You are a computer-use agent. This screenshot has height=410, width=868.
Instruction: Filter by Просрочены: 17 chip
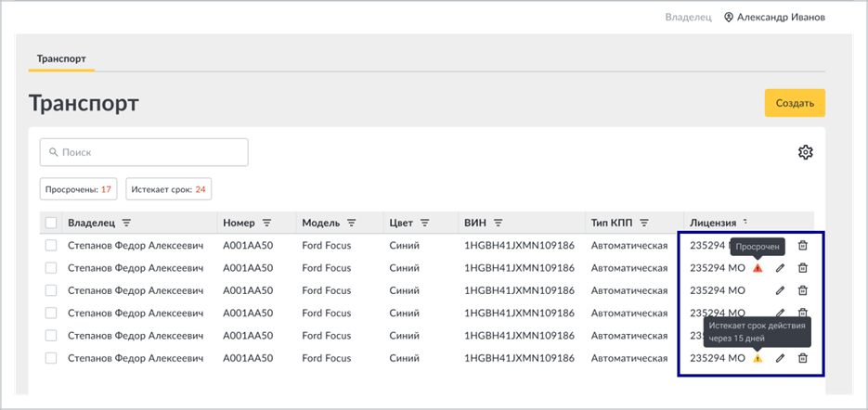click(78, 189)
